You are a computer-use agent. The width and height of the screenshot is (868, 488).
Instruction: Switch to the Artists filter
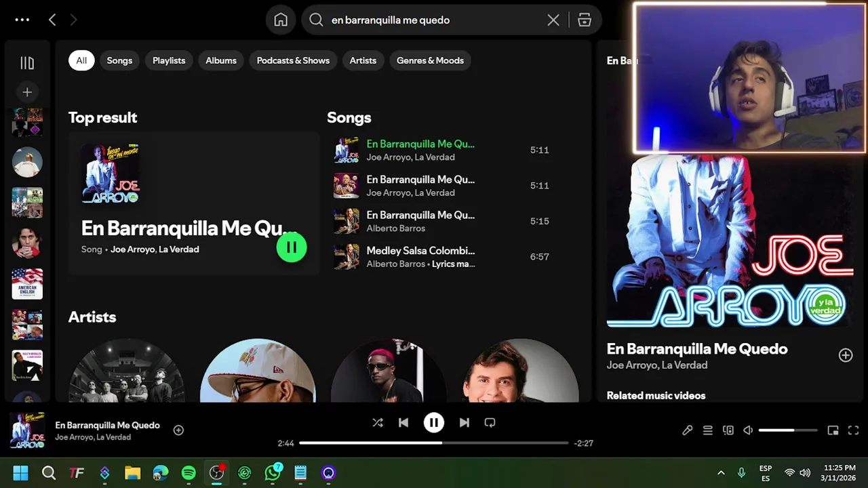[363, 60]
